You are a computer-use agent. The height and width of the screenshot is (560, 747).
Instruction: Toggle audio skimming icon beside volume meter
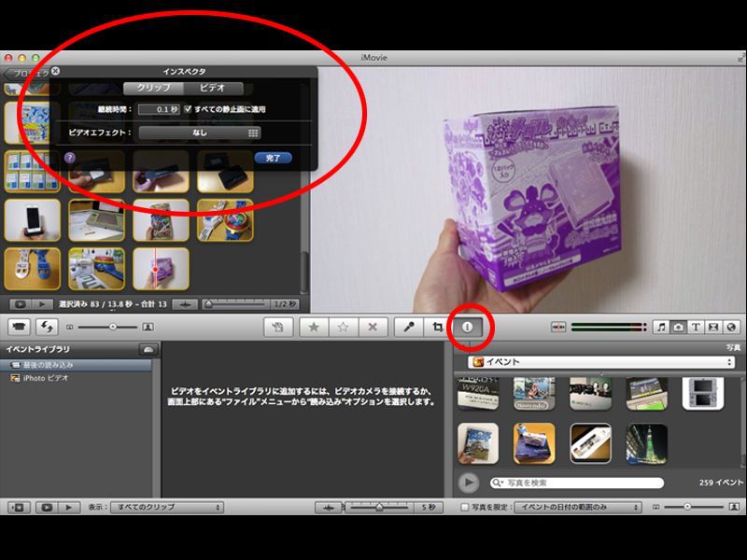[x=557, y=328]
